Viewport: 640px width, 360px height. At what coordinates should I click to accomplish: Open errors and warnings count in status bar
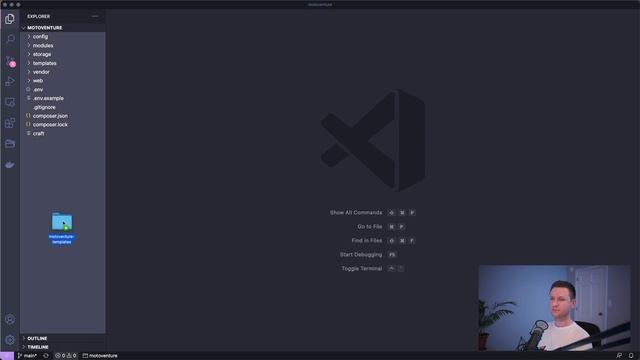[x=66, y=356]
